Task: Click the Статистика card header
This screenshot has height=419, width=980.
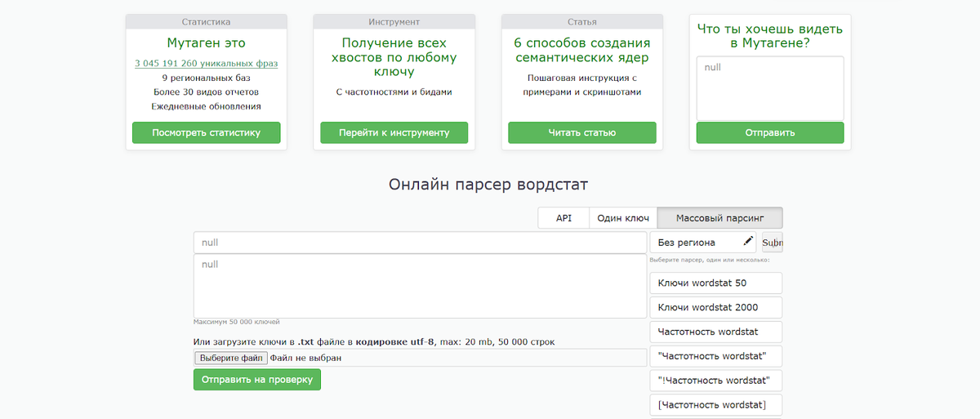Action: pos(207,22)
